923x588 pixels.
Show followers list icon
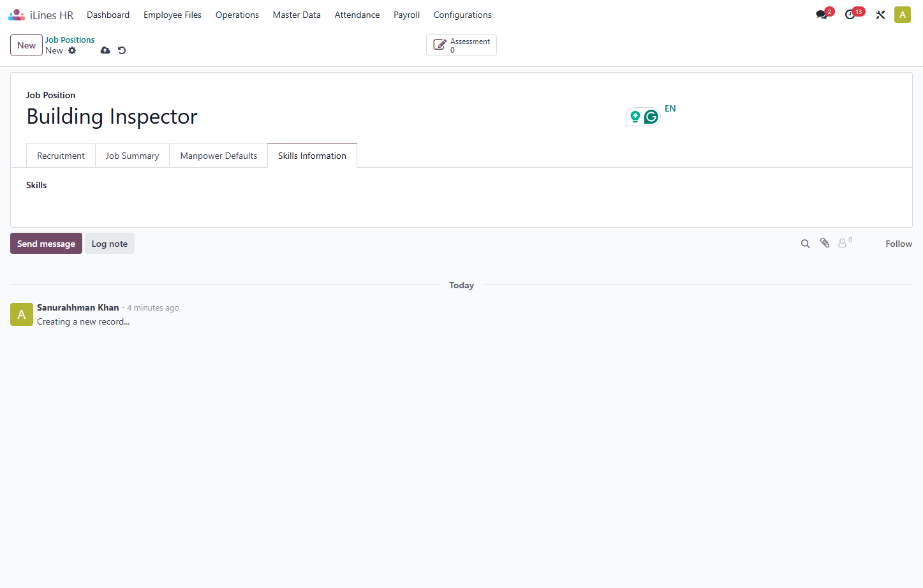[845, 242]
